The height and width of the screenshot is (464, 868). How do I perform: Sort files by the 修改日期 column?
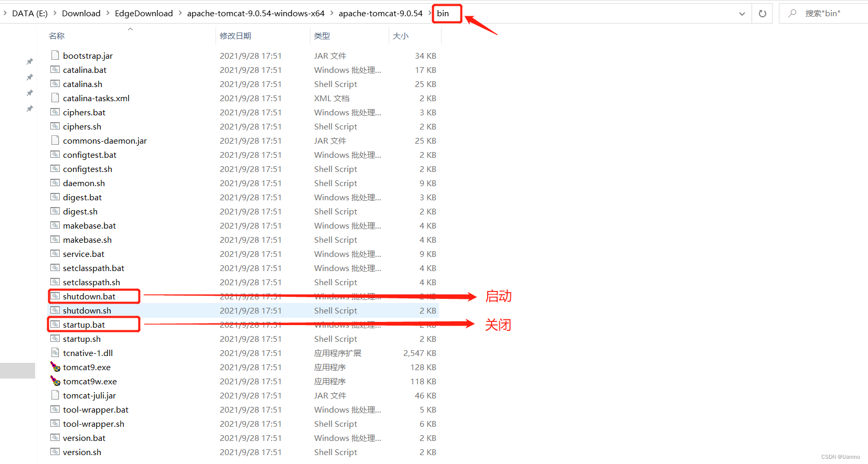[235, 36]
